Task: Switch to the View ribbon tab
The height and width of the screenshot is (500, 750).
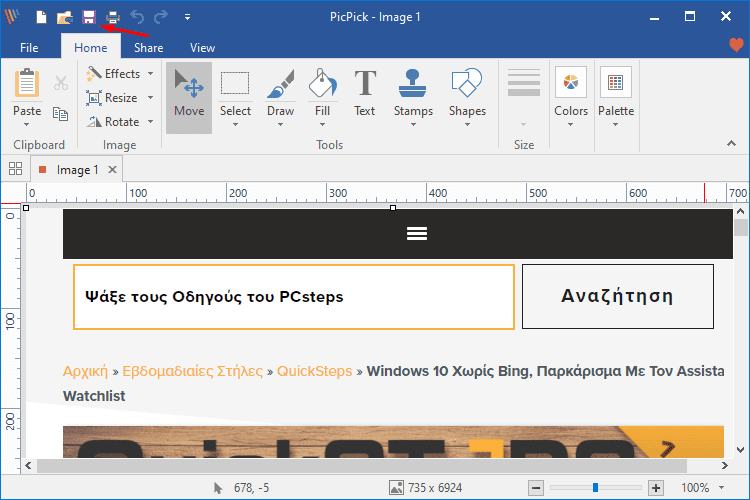Action: point(202,48)
